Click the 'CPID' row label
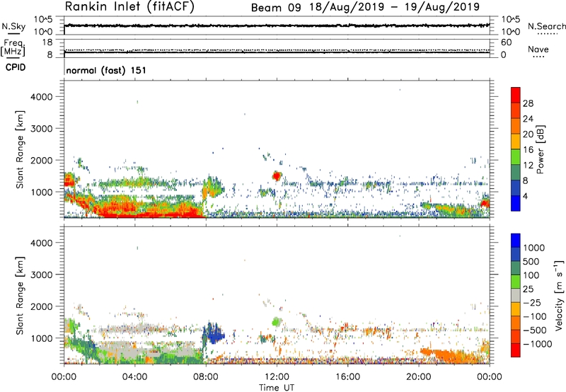Image resolution: width=566 pixels, height=392 pixels. 16,67
